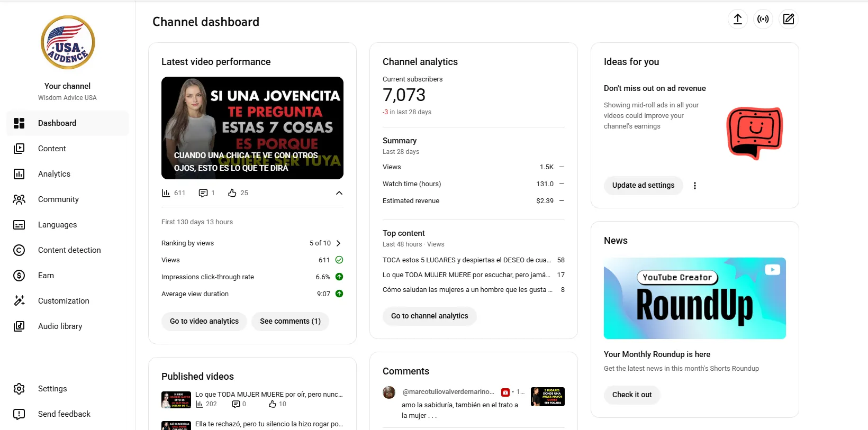Click the Settings gear icon
The height and width of the screenshot is (430, 868).
click(x=19, y=389)
